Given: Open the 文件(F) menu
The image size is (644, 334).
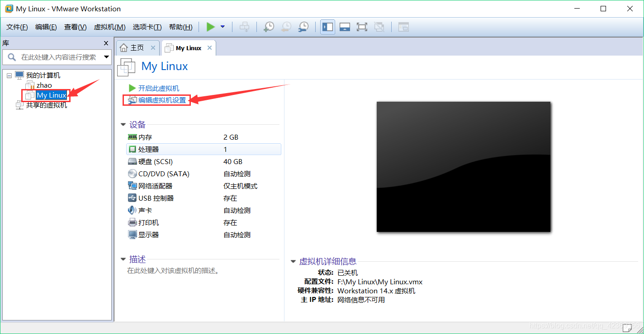Looking at the screenshot, I should click(x=17, y=27).
